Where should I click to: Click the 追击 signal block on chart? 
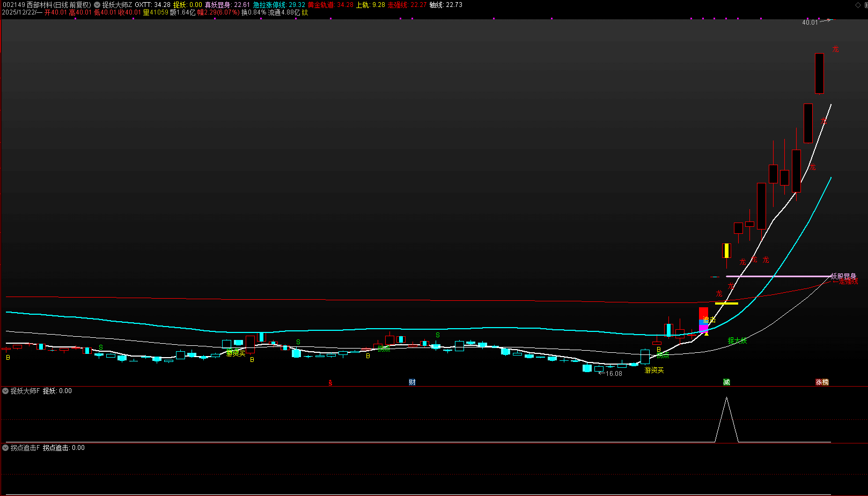tap(704, 319)
